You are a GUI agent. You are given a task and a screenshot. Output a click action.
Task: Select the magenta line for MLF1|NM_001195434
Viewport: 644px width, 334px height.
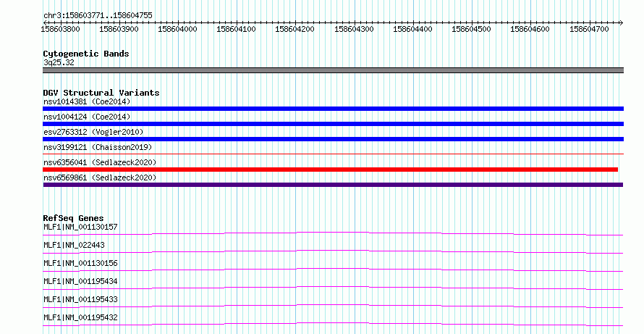click(333, 288)
